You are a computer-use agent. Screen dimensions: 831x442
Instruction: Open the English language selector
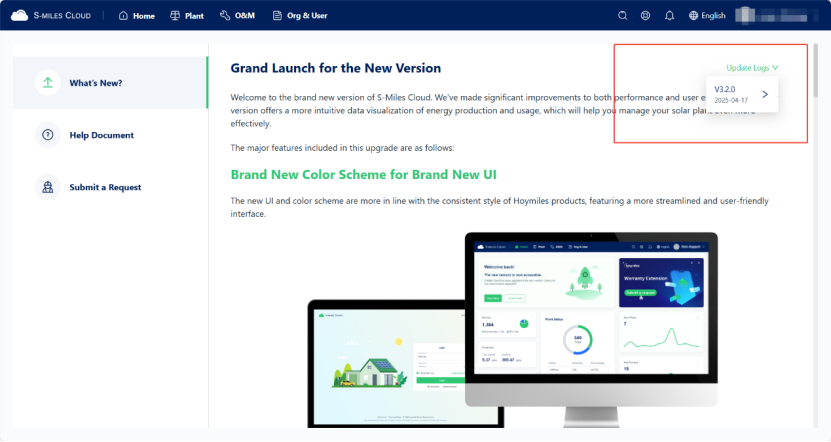[707, 16]
